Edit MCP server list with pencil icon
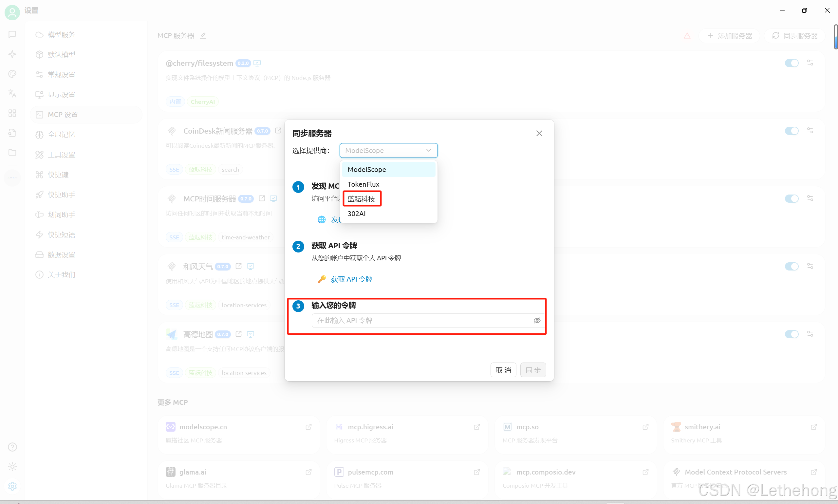838x504 pixels. (x=203, y=36)
